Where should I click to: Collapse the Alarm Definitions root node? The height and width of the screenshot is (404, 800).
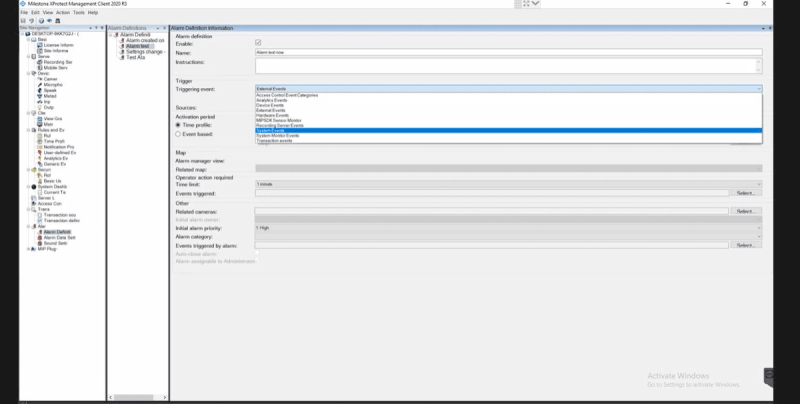pyautogui.click(x=111, y=35)
